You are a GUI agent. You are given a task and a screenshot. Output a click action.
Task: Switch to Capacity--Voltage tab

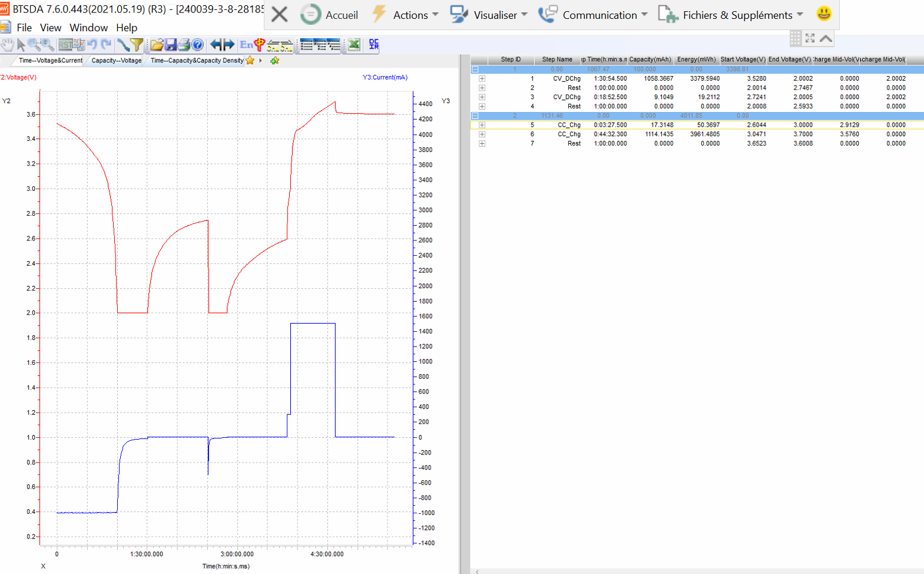pyautogui.click(x=116, y=60)
